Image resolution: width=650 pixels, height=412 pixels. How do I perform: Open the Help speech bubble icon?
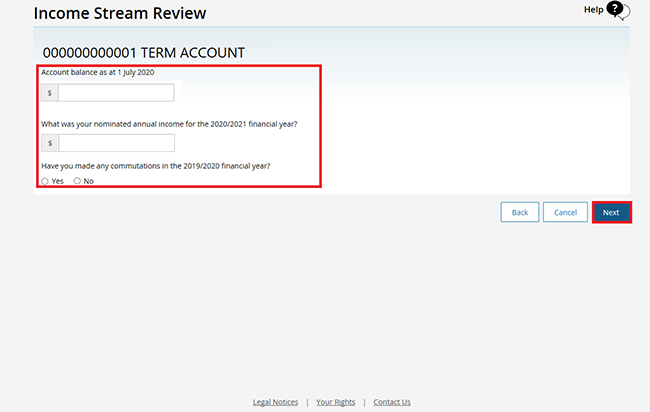click(618, 10)
